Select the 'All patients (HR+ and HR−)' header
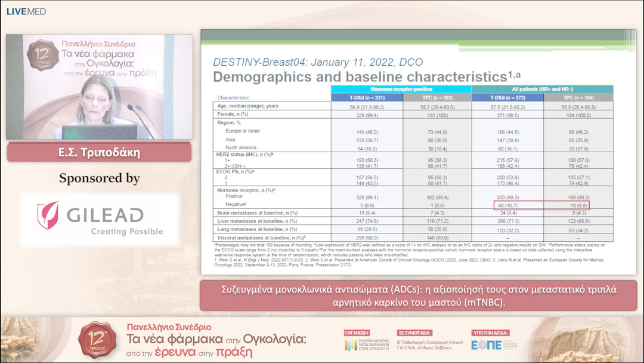 coord(543,89)
